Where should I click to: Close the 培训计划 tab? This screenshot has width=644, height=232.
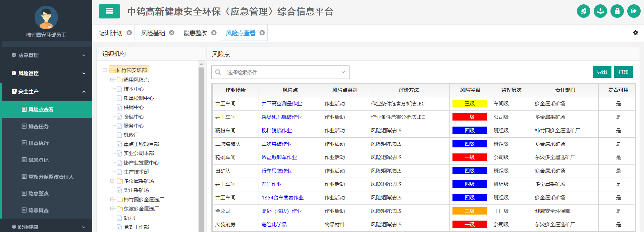pyautogui.click(x=129, y=33)
